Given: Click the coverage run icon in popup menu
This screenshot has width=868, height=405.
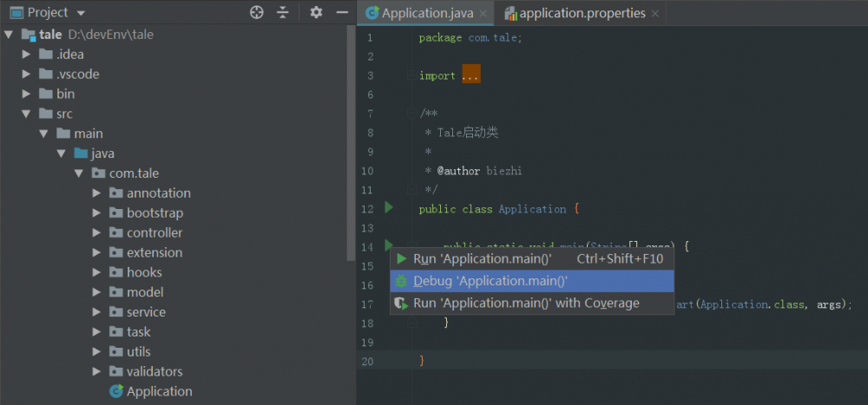Looking at the screenshot, I should point(401,304).
